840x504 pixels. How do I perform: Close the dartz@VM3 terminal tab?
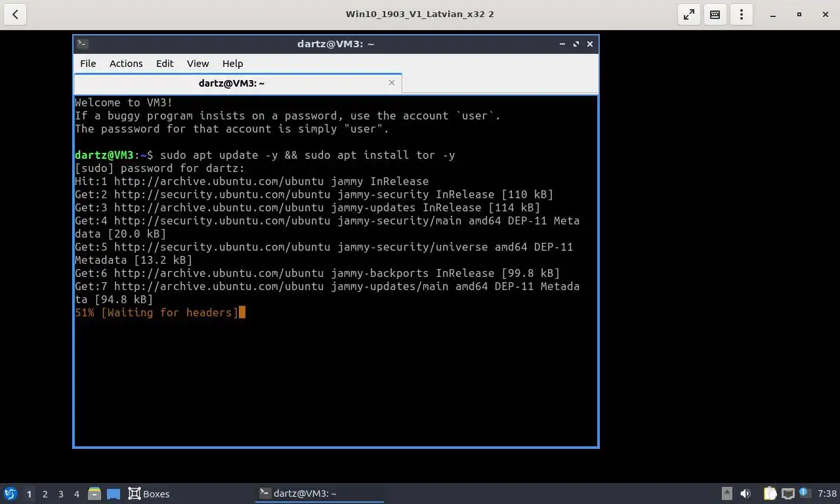(x=392, y=83)
